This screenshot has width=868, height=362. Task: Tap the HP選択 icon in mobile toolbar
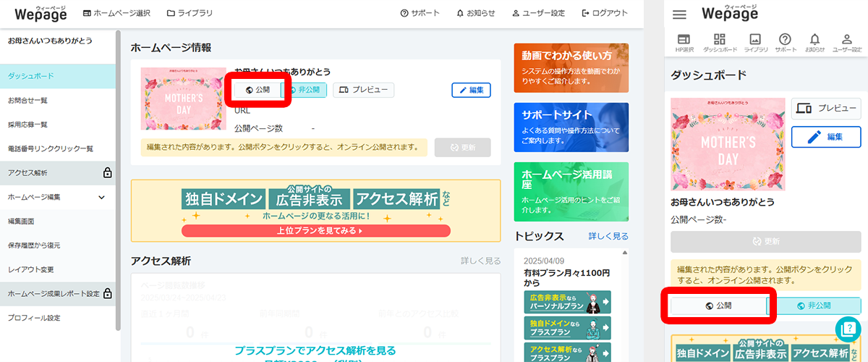point(684,42)
